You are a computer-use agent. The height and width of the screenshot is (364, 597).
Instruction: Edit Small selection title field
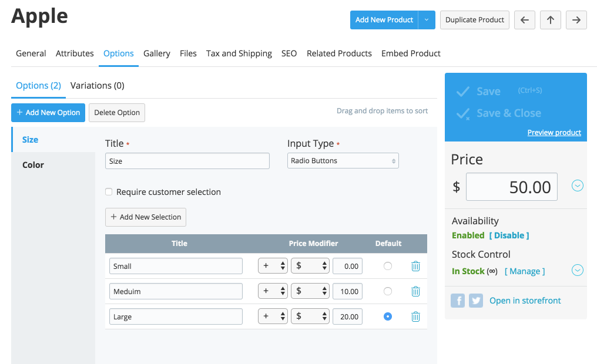(x=176, y=266)
